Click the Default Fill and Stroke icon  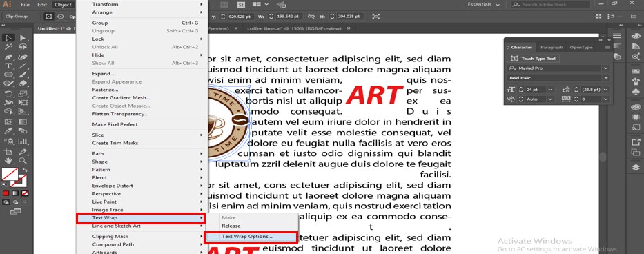coord(5,185)
